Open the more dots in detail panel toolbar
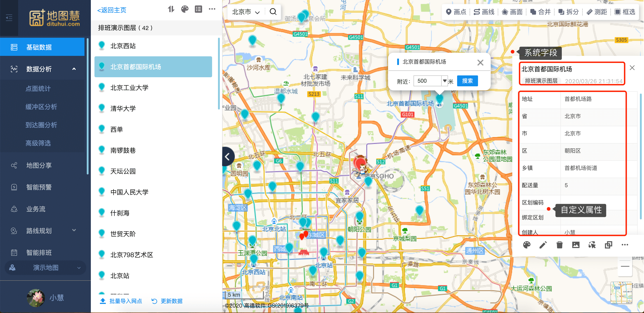 (625, 245)
